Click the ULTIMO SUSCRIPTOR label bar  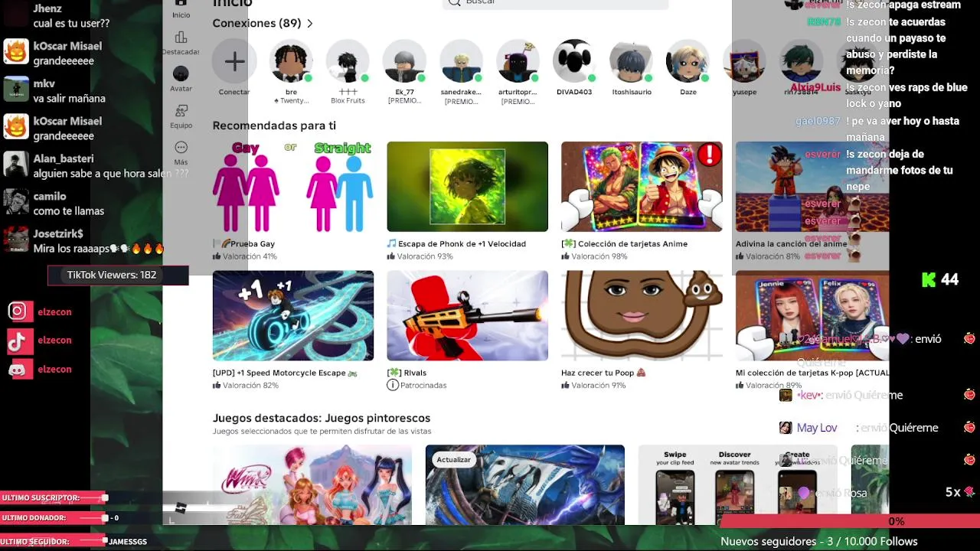point(54,498)
